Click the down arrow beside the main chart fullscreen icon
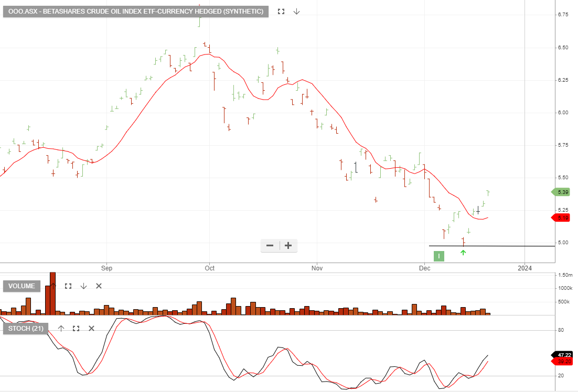Viewport: 578px width, 392px height. (297, 10)
